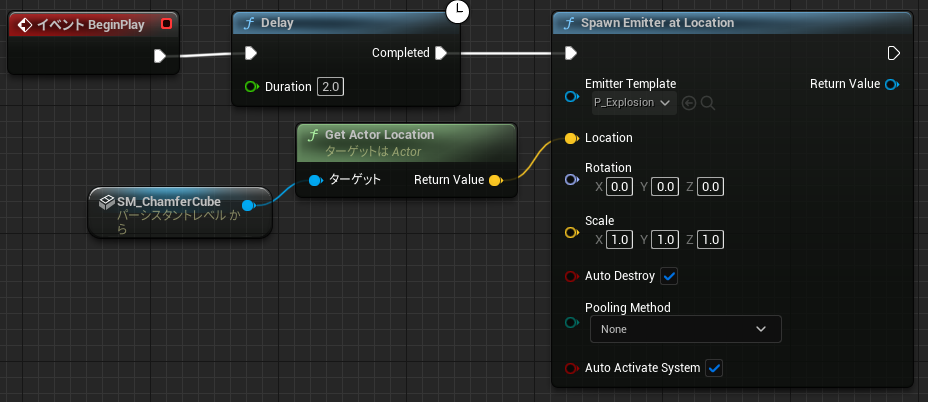Screen dimensions: 928x402
Task: Click the Auto Activate System boolean pin
Action: (x=572, y=369)
